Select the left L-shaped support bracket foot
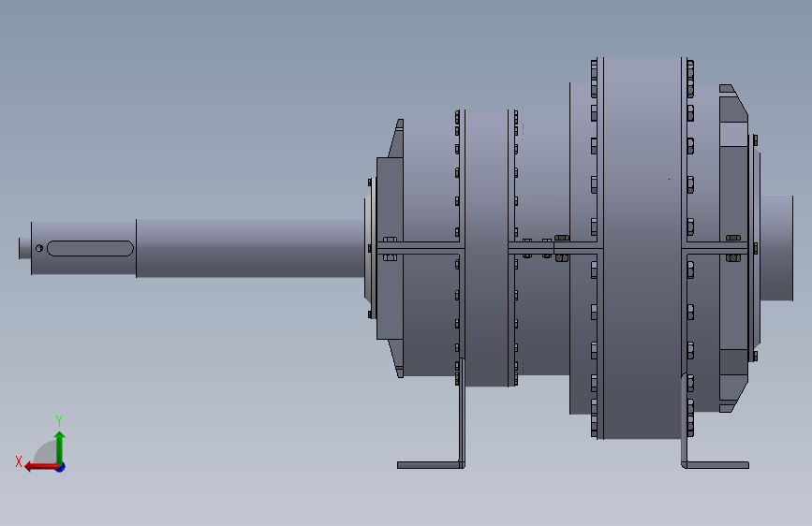 pos(431,465)
